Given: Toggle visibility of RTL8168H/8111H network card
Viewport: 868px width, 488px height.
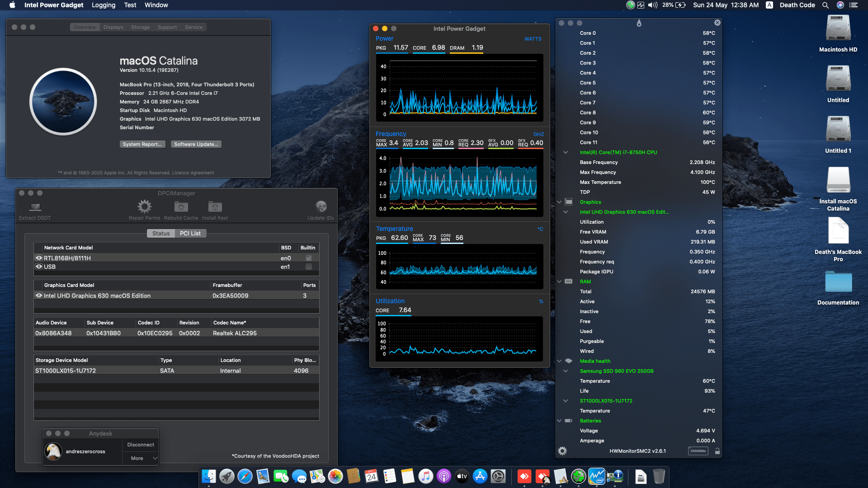Looking at the screenshot, I should [38, 258].
